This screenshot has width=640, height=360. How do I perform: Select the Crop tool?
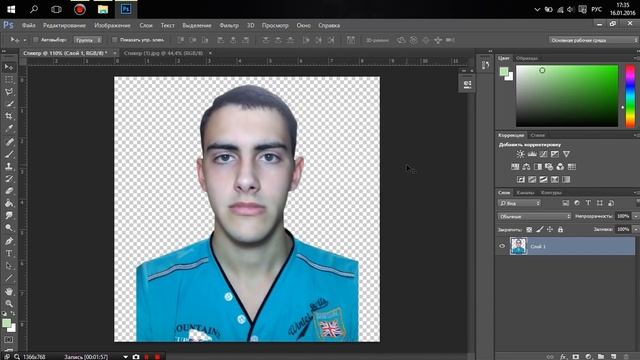pyautogui.click(x=9, y=116)
